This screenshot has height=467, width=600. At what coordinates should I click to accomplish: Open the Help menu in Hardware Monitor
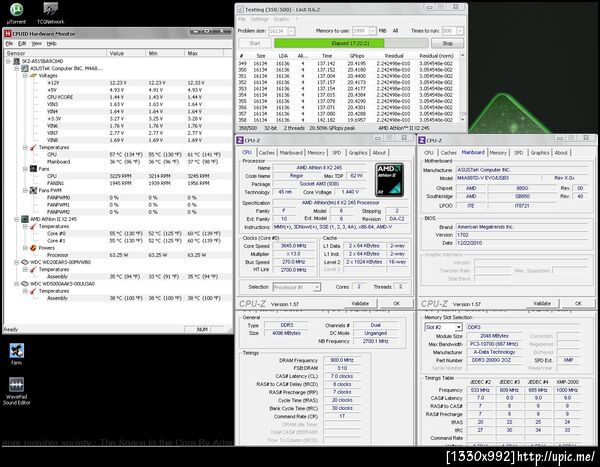[x=51, y=44]
